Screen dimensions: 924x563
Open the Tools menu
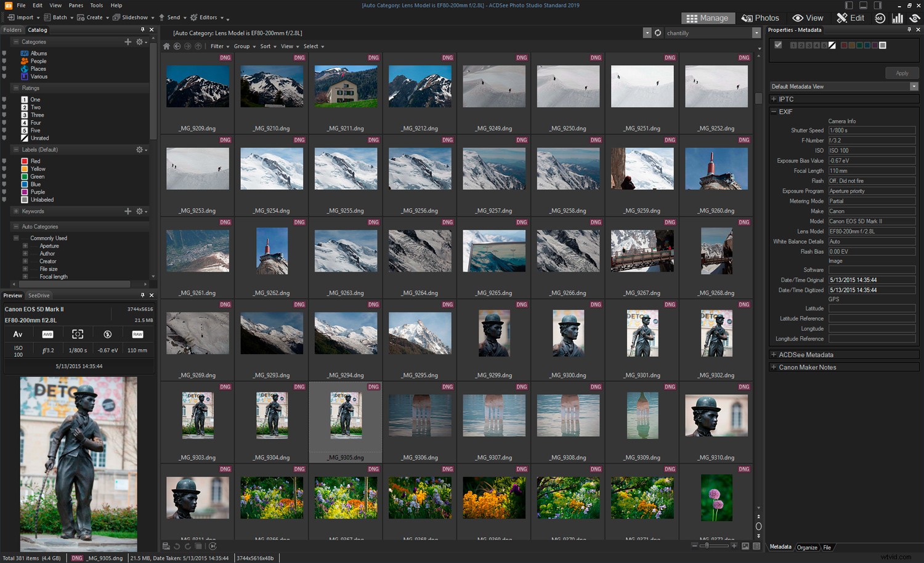pos(96,5)
